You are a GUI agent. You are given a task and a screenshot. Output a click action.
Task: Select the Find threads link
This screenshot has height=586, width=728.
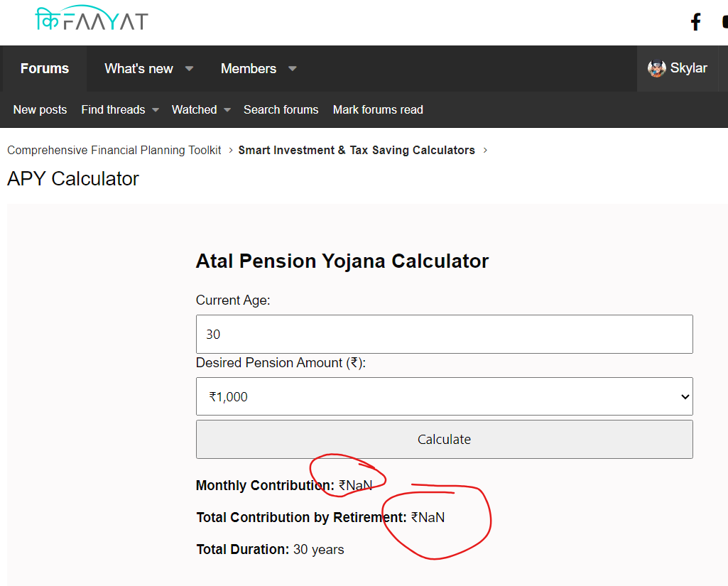click(113, 110)
